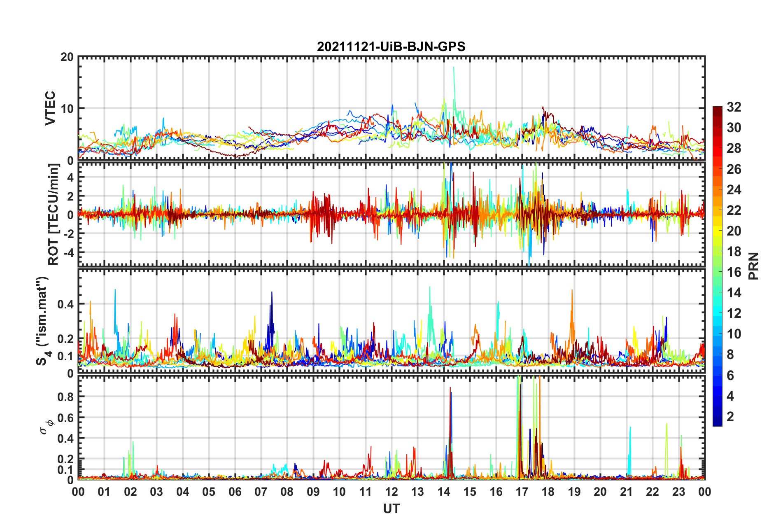This screenshot has width=783, height=532.
Task: Click the VTEC spike peak near 14 UT
Action: coord(454,68)
